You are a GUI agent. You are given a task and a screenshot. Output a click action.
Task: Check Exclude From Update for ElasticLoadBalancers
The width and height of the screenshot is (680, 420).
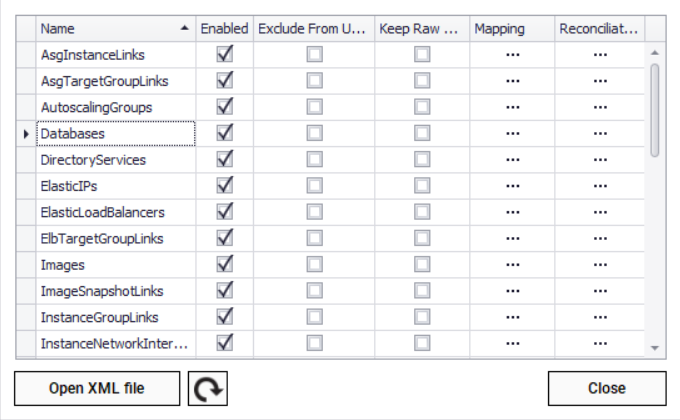(315, 212)
